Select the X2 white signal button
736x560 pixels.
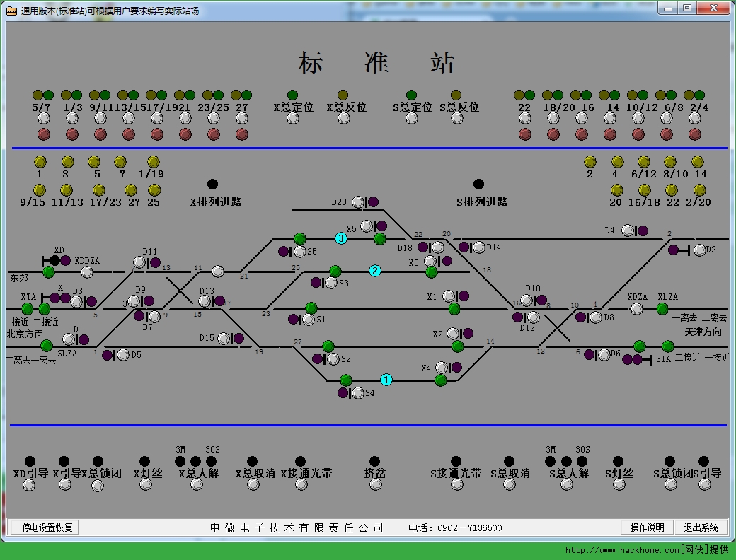pyautogui.click(x=453, y=334)
